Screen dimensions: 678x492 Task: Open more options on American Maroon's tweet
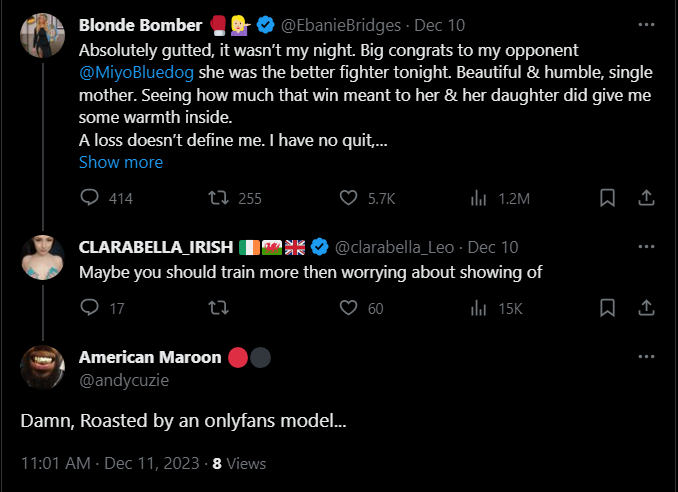pyautogui.click(x=646, y=357)
